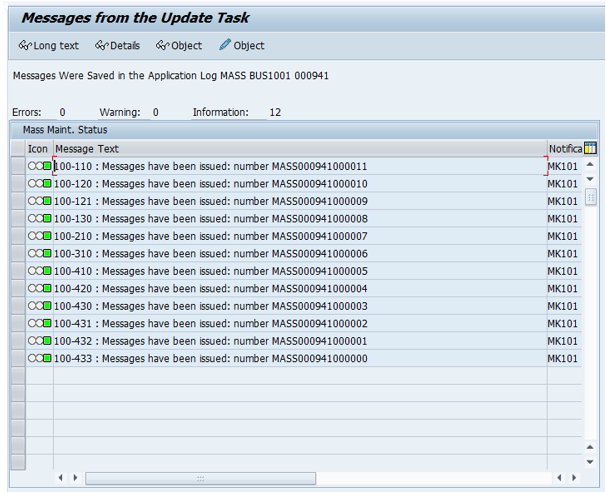Viewport: 606px width, 492px height.
Task: Click status light icon for row 100-121
Action: point(39,201)
